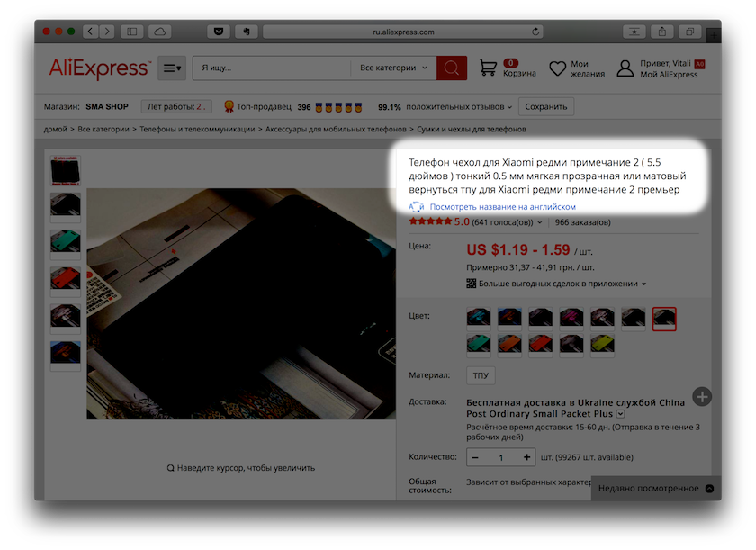Click the user profile icon
Screen dimensions: 756x550
point(625,68)
